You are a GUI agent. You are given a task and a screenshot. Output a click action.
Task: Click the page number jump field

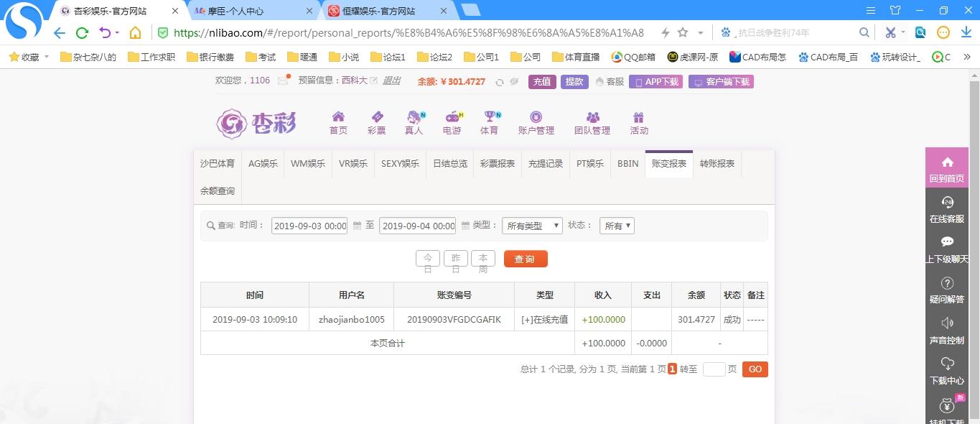(714, 369)
